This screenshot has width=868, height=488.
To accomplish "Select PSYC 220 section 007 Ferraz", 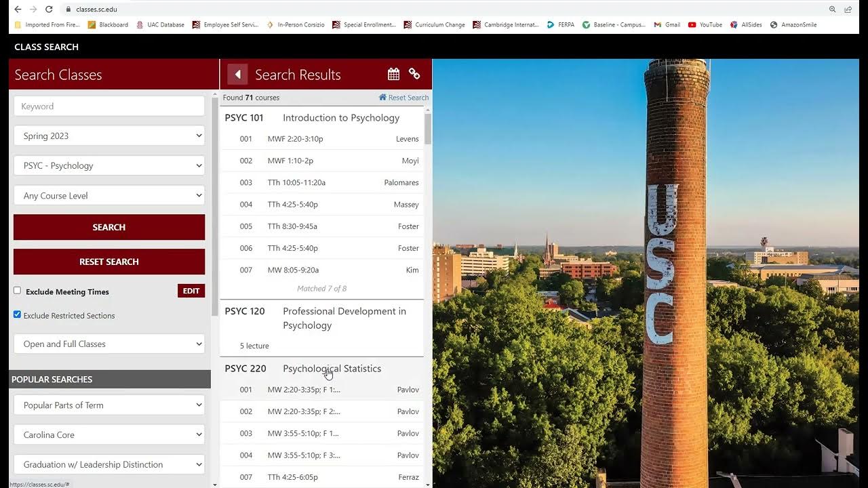I will 322,477.
